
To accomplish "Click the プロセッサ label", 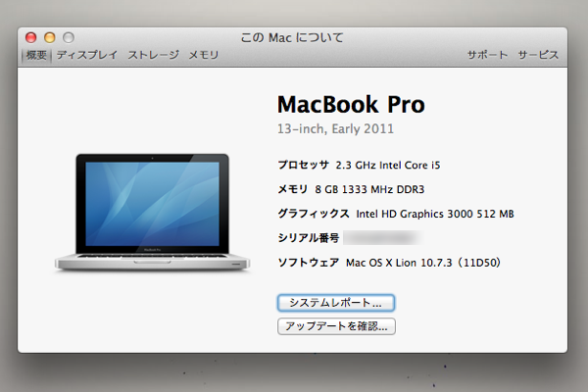I will click(x=304, y=165).
